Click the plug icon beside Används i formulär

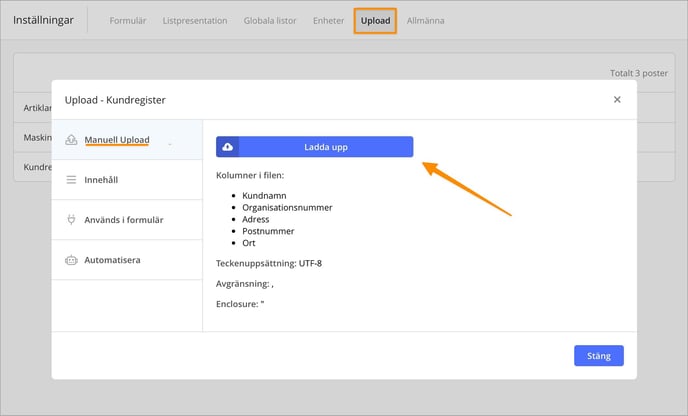[x=71, y=219]
